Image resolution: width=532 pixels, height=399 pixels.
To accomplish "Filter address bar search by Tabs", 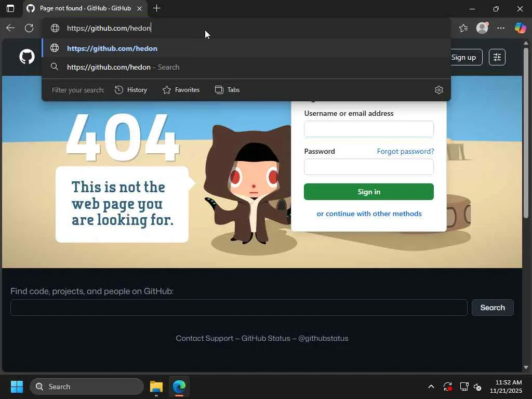I will coord(228,90).
